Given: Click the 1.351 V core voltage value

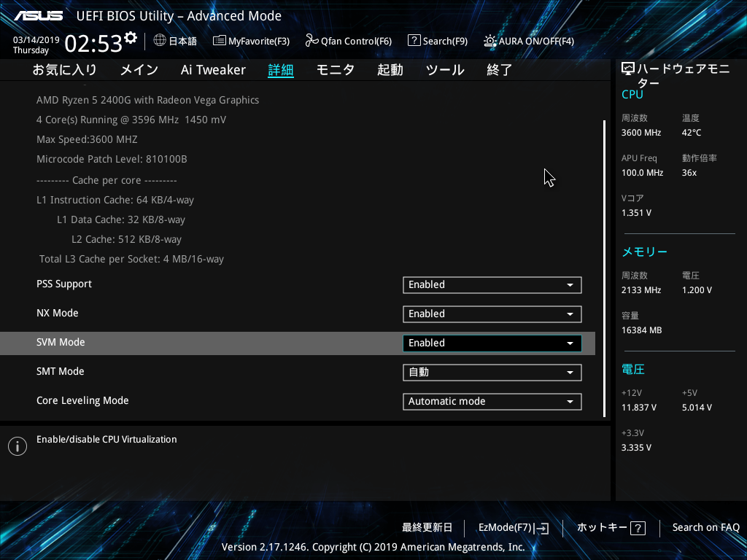Looking at the screenshot, I should point(636,213).
